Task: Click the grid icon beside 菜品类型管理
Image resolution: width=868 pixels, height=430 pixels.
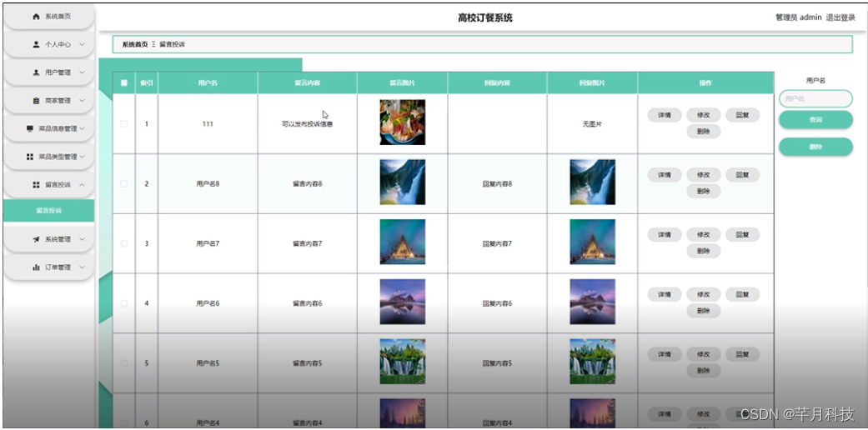Action: click(30, 157)
